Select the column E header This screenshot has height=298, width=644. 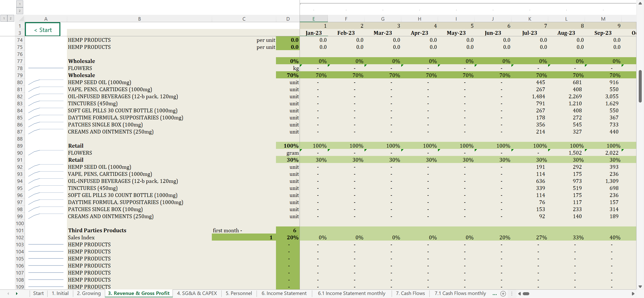coord(313,19)
